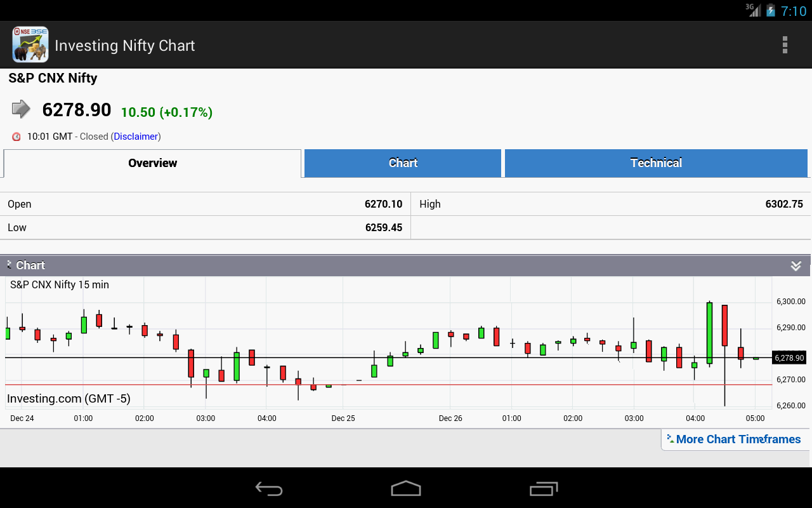
Task: Tap the battery status icon
Action: (x=771, y=11)
